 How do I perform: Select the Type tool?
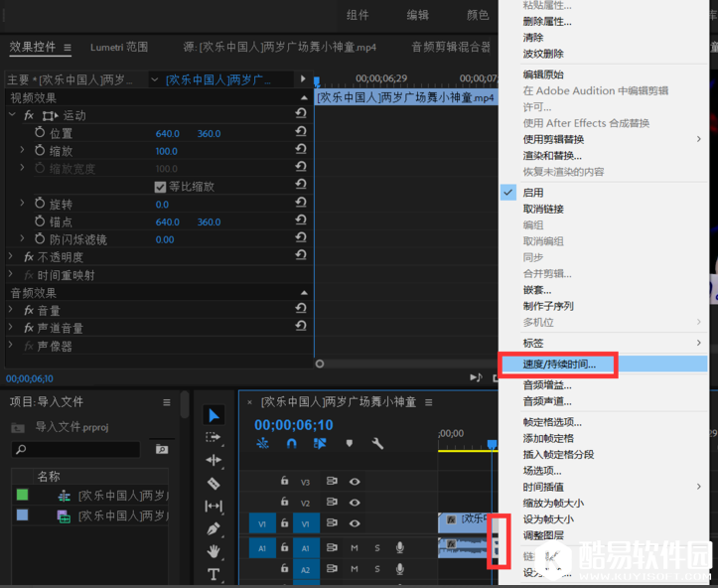(x=214, y=574)
